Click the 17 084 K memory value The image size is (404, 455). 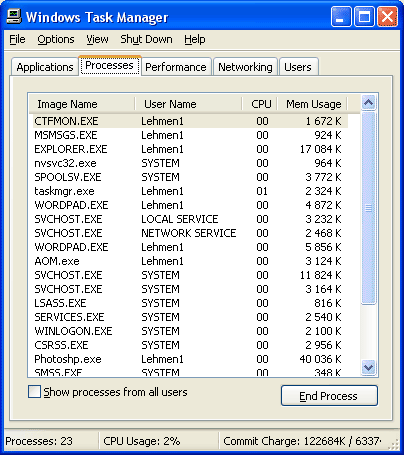(x=320, y=149)
